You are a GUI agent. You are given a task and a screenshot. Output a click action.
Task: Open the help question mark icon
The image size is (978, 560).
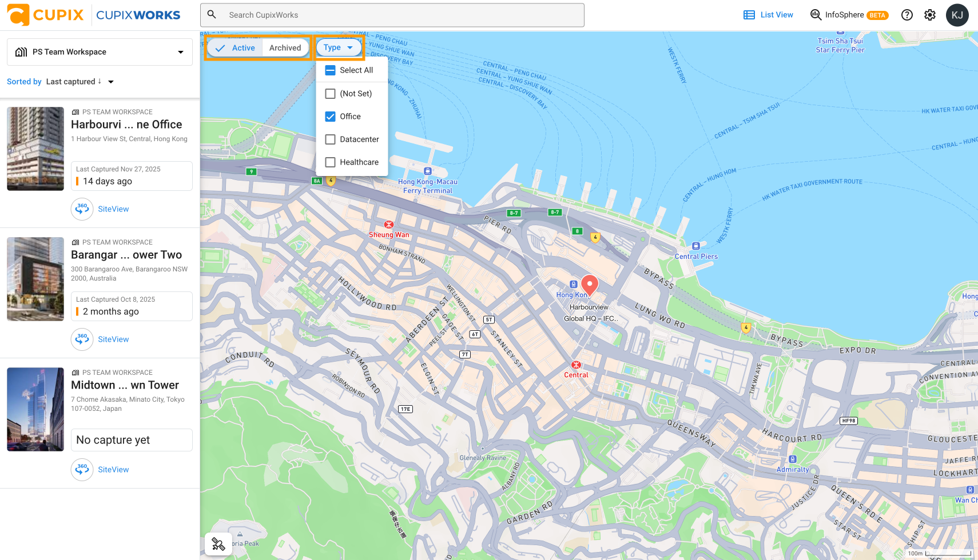[907, 15]
